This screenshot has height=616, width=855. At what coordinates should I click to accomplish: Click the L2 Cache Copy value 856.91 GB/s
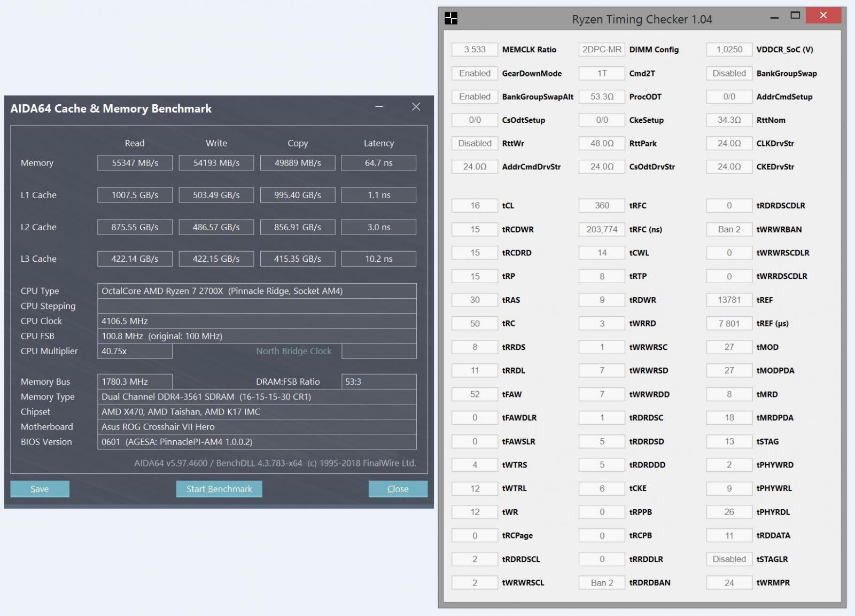[298, 227]
